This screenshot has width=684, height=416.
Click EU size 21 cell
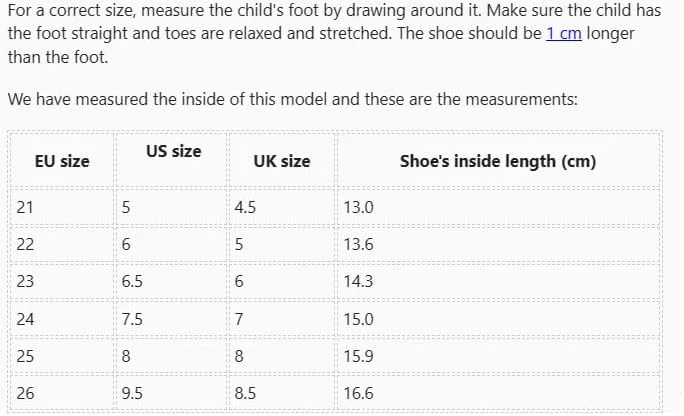pyautogui.click(x=26, y=207)
